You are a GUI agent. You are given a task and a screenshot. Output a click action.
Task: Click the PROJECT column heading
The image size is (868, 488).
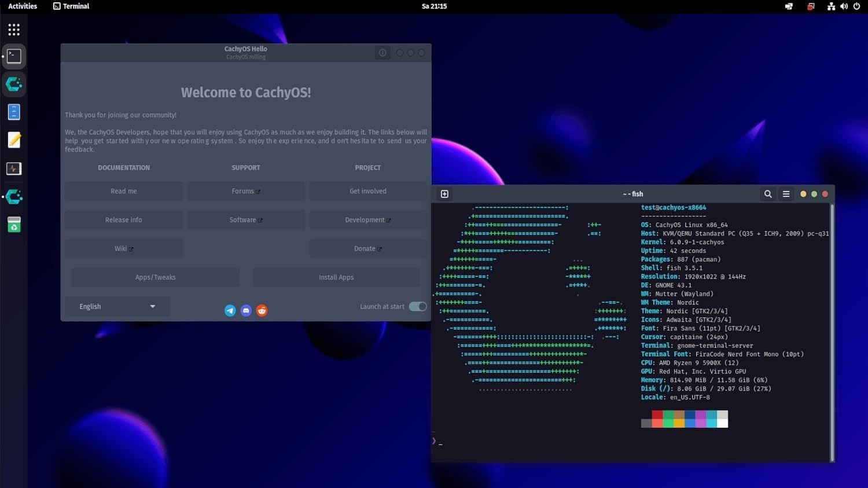coord(368,168)
